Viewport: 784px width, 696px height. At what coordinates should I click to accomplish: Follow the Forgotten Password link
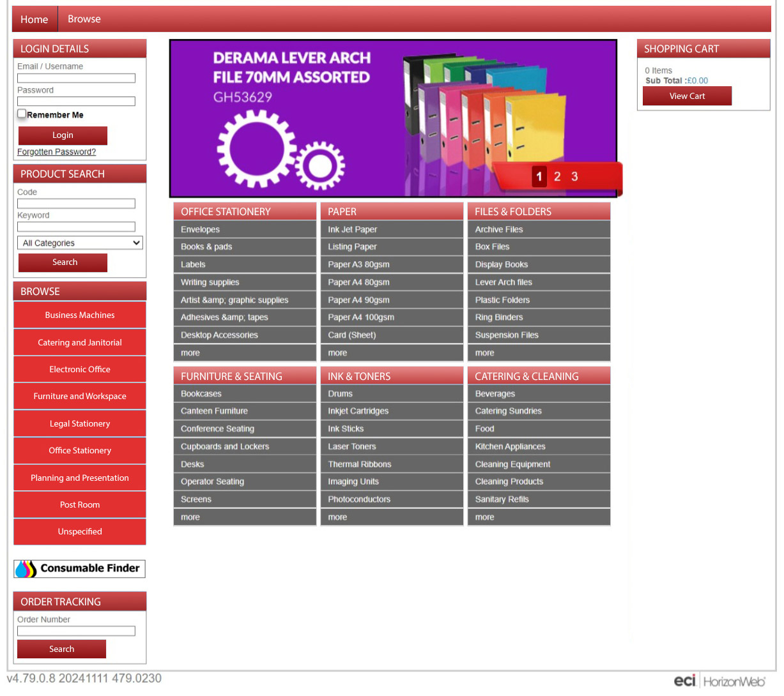click(56, 152)
